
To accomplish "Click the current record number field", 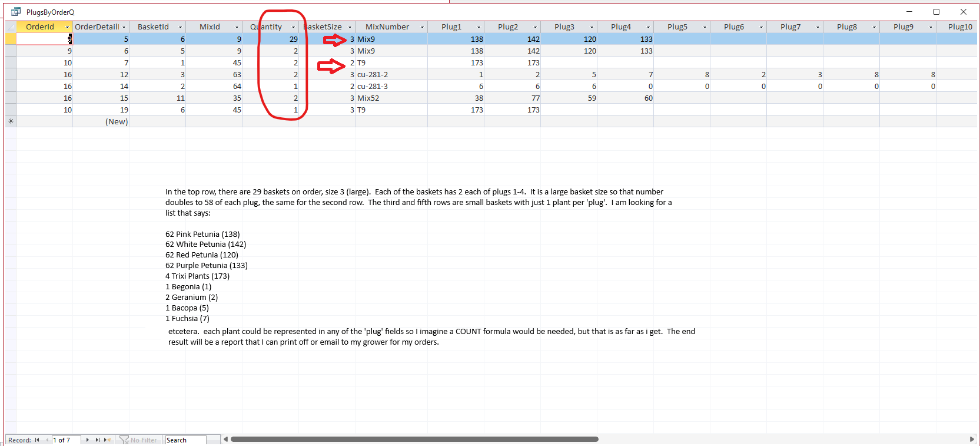I will pyautogui.click(x=65, y=440).
